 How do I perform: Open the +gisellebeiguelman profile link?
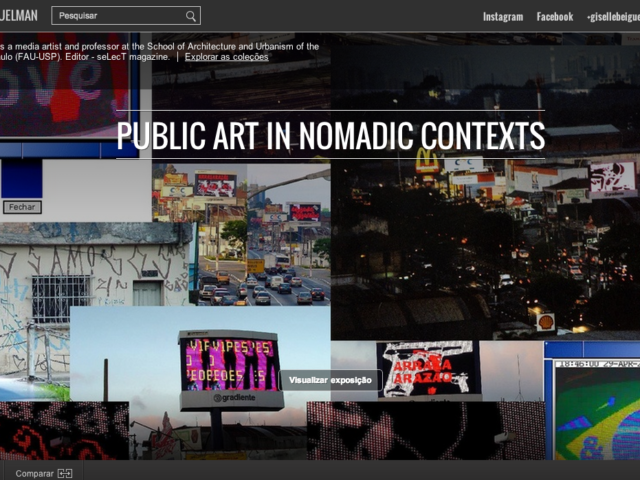tap(612, 17)
